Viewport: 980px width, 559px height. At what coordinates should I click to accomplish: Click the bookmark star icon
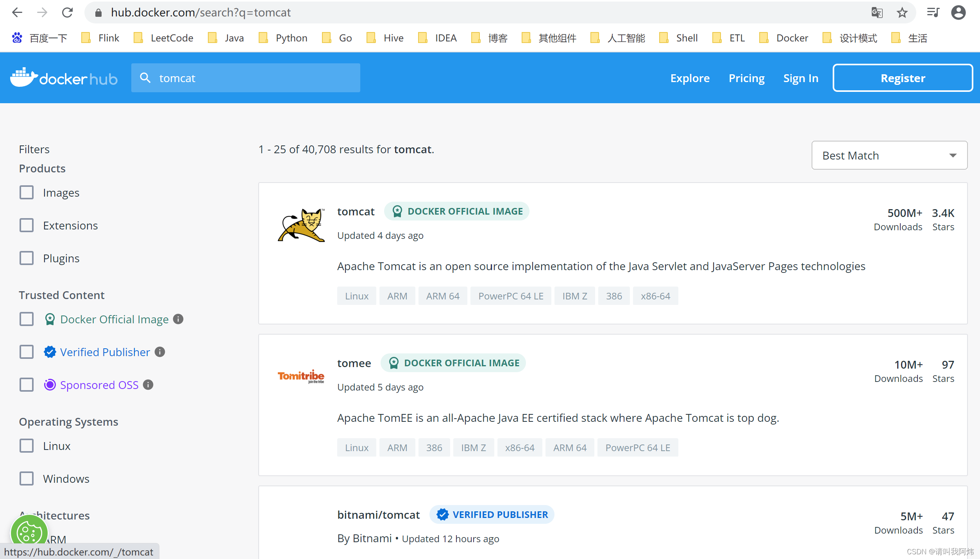pyautogui.click(x=902, y=13)
